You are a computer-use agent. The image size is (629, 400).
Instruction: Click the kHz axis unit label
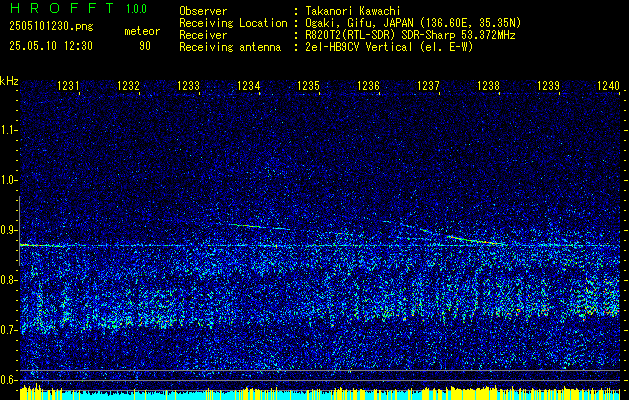[x=9, y=81]
